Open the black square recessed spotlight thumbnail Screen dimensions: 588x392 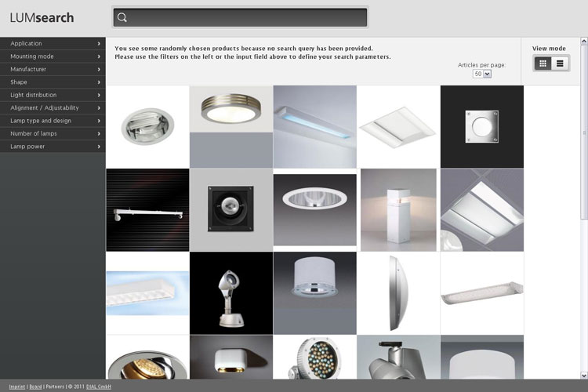coord(231,209)
